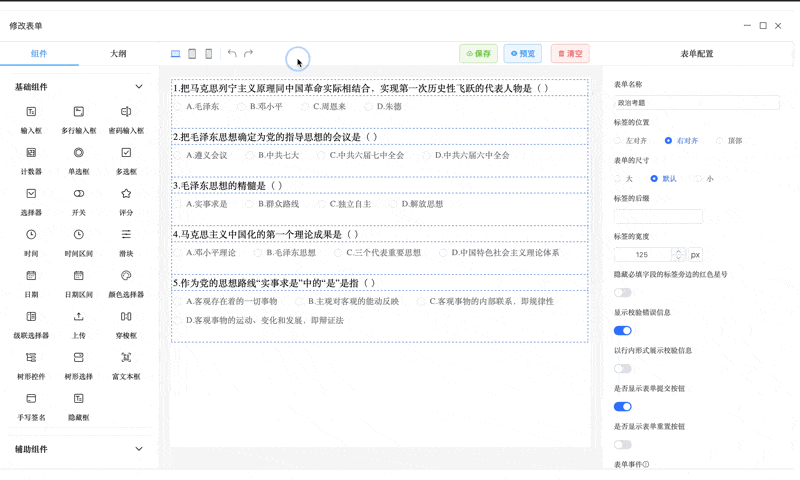The height and width of the screenshot is (480, 800).
Task: Expand the 辅助组件 section
Action: click(139, 449)
